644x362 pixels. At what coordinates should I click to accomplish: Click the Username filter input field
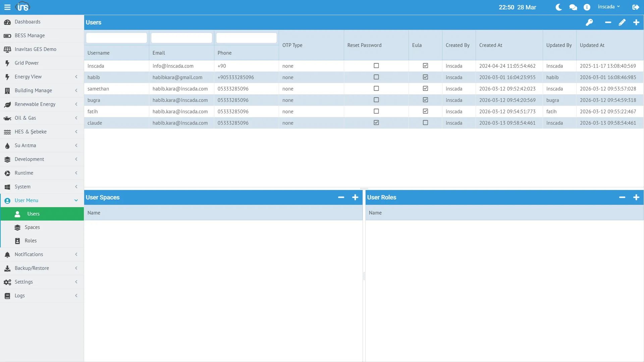tap(116, 38)
